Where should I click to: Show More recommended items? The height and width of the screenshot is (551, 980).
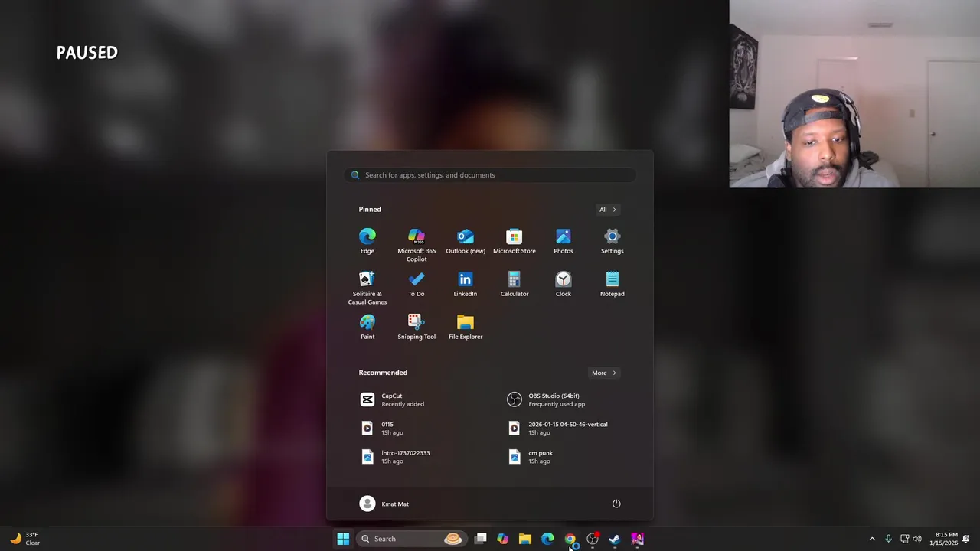[604, 373]
